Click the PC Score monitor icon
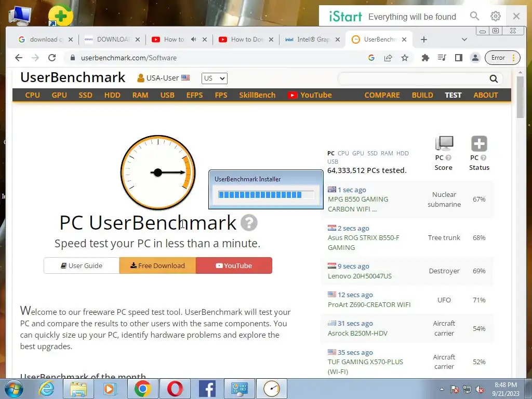 coord(444,143)
